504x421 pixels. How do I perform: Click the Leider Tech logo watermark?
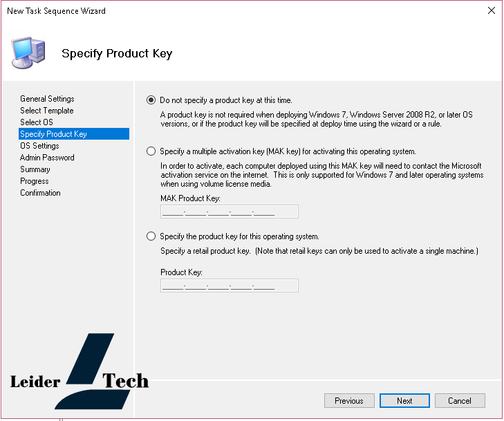80,374
